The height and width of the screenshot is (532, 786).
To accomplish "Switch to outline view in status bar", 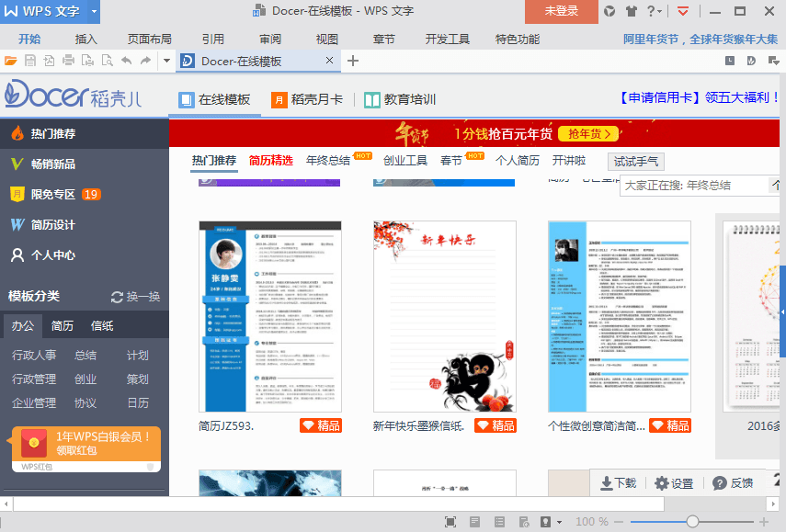I will pos(499,522).
